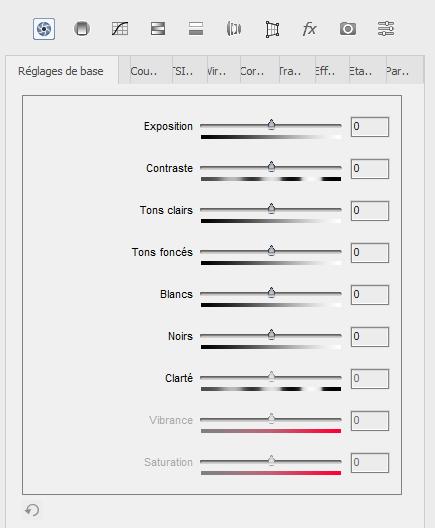
Task: Switch to the Réglages de base tab
Action: click(x=62, y=71)
